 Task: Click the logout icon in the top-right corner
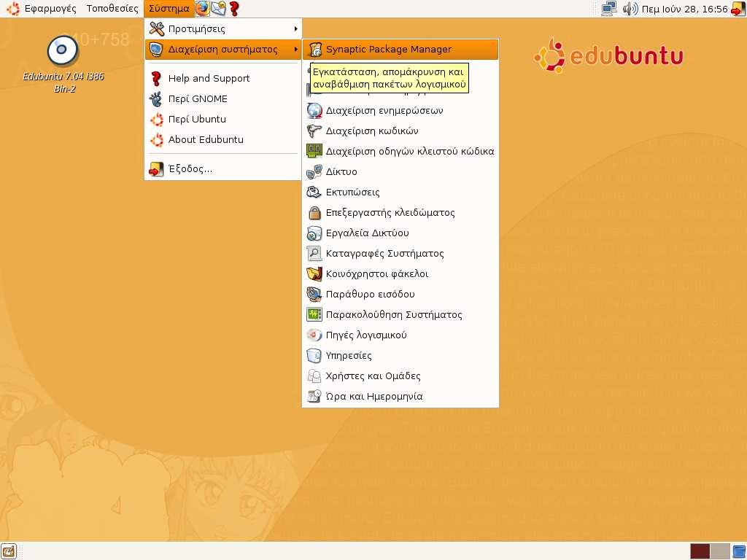coord(738,9)
